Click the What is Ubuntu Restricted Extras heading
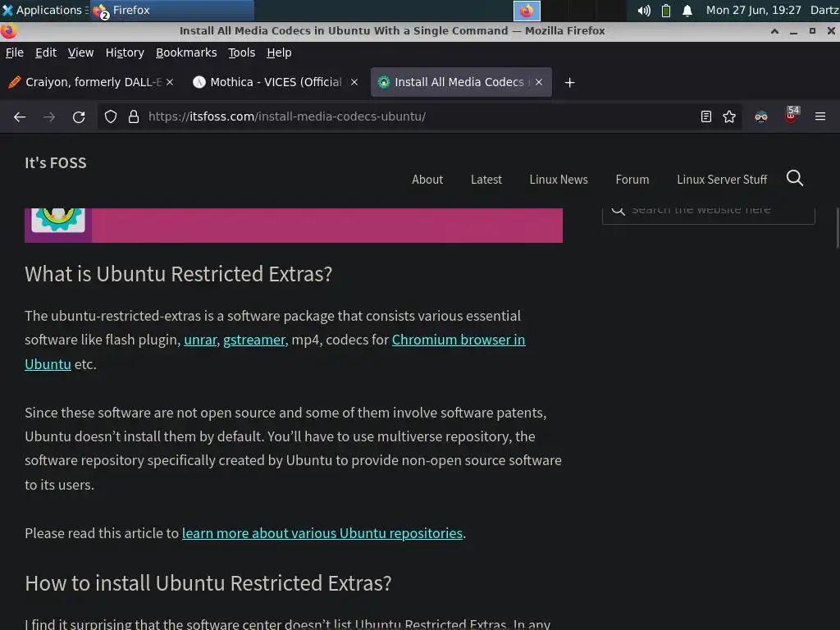This screenshot has height=630, width=840. tap(178, 274)
